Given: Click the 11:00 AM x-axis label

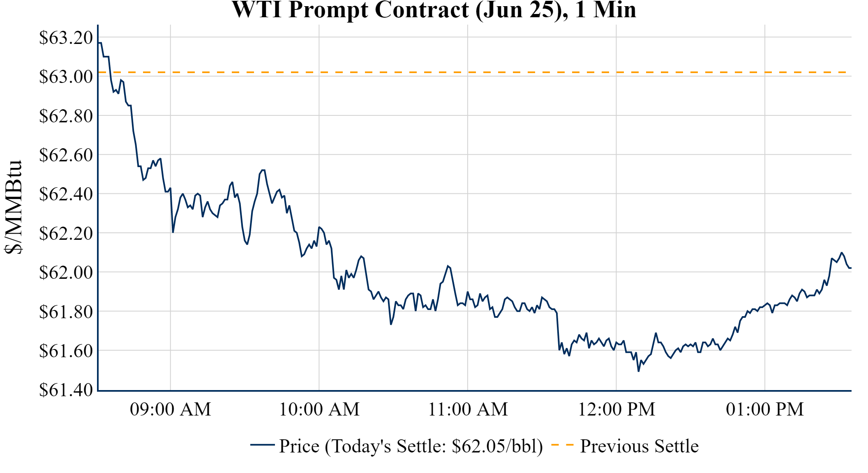Looking at the screenshot, I should 468,409.
